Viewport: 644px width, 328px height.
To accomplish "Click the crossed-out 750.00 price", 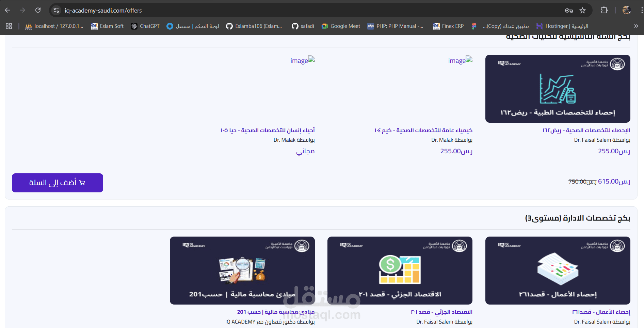I will [x=582, y=182].
